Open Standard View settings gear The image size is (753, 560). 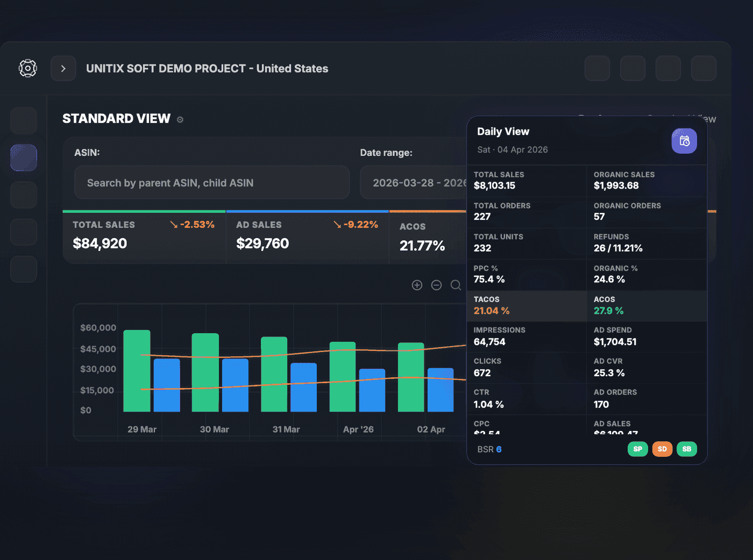click(180, 120)
